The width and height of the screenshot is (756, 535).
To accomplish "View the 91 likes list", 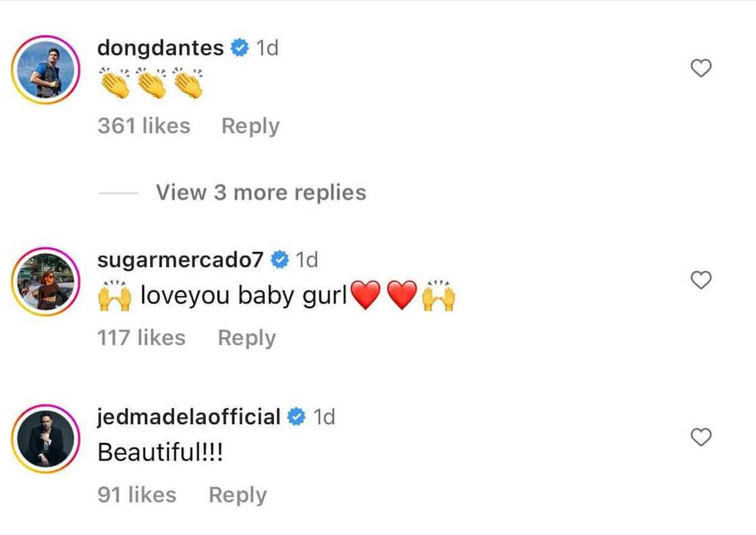I will (137, 495).
